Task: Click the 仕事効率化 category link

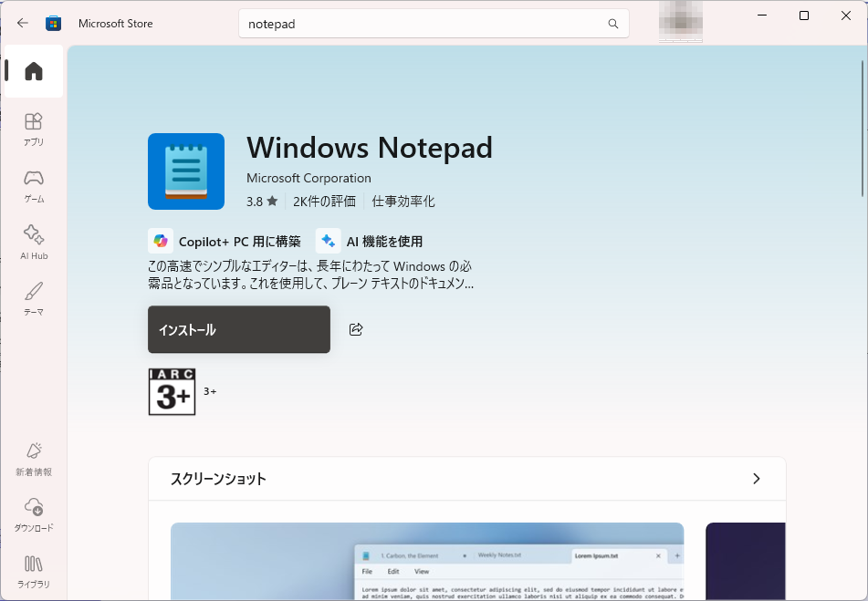Action: [403, 201]
